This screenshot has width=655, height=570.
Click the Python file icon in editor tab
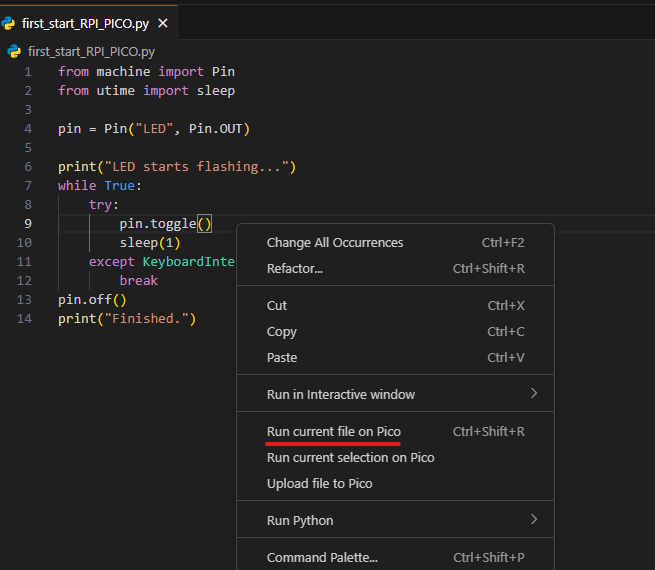click(8, 23)
